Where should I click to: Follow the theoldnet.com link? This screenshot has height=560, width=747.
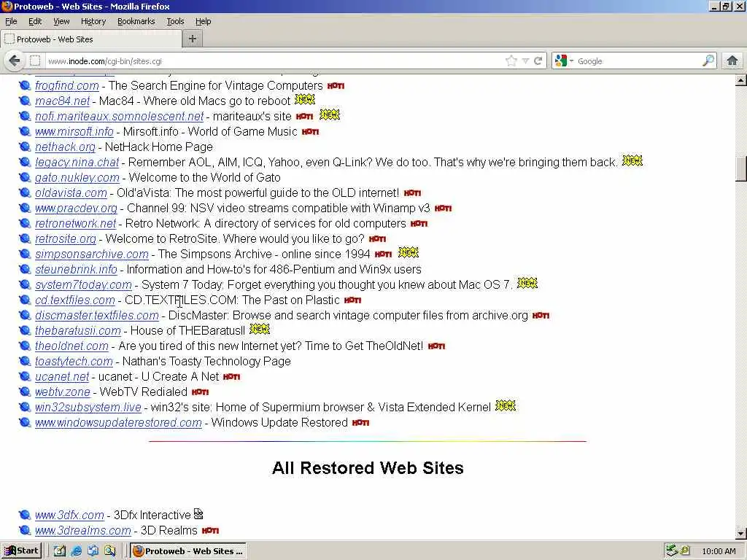click(x=71, y=346)
